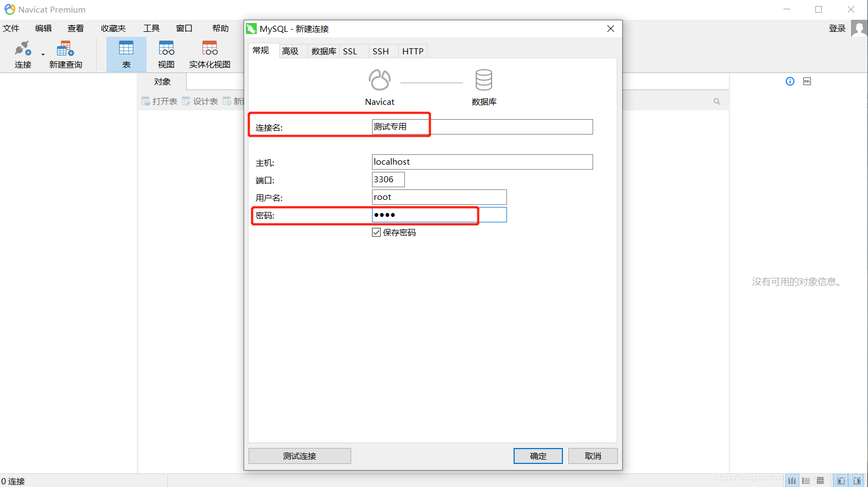Click the 打开表 toolbar button

pyautogui.click(x=159, y=102)
